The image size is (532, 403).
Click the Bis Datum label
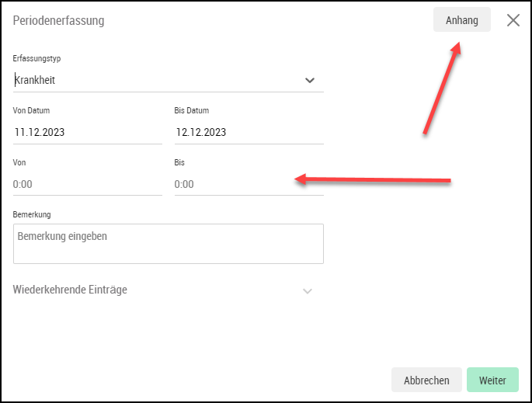(x=191, y=110)
